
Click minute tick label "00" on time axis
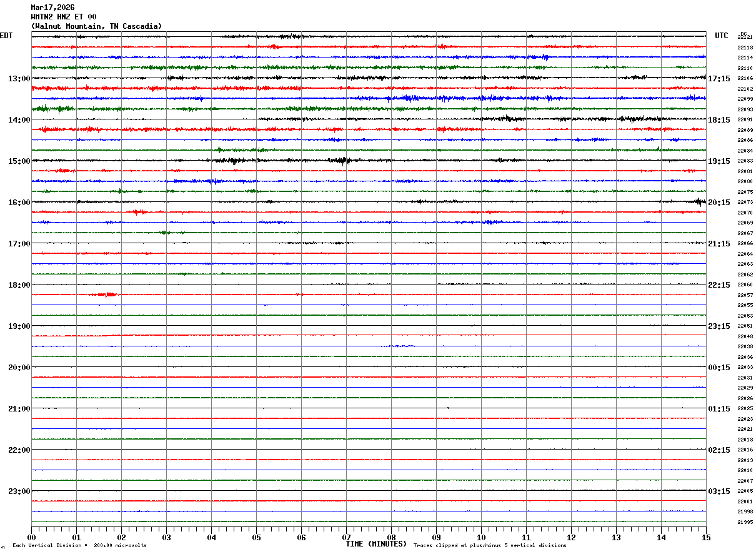point(31,538)
